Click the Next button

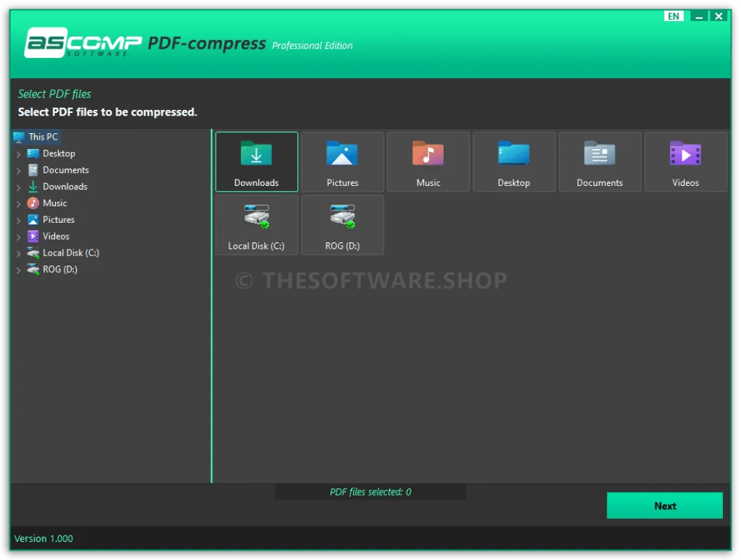(x=664, y=506)
